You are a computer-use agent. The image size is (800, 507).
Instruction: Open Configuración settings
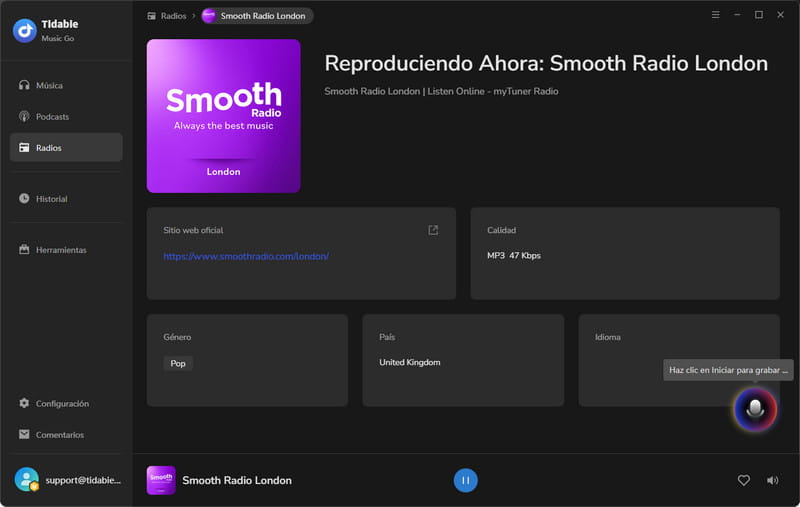tap(66, 403)
